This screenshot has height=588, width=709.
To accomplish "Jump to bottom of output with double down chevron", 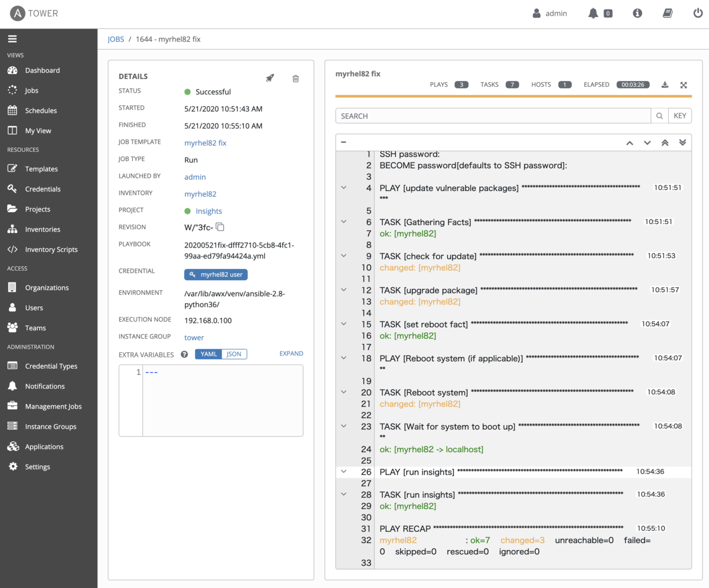I will click(x=683, y=142).
